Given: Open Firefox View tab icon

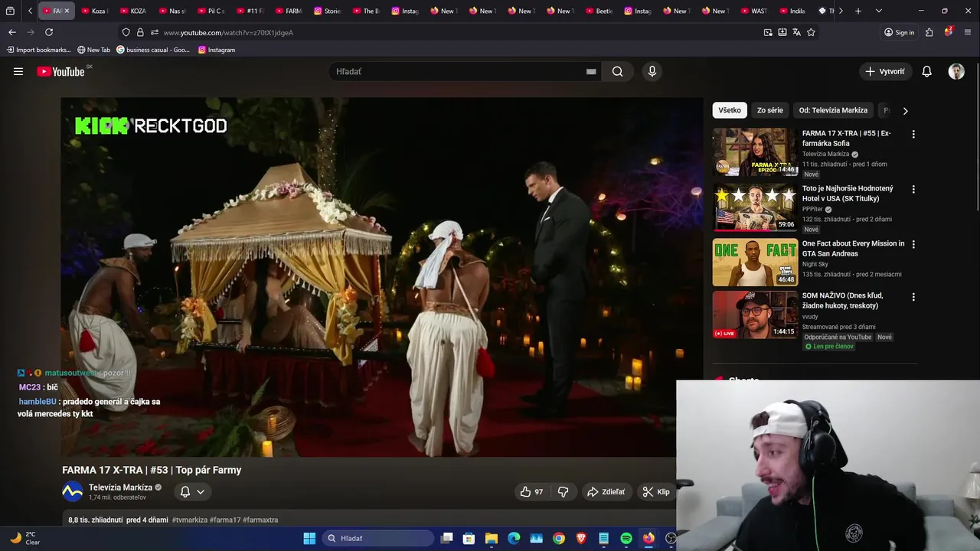Looking at the screenshot, I should [x=11, y=11].
